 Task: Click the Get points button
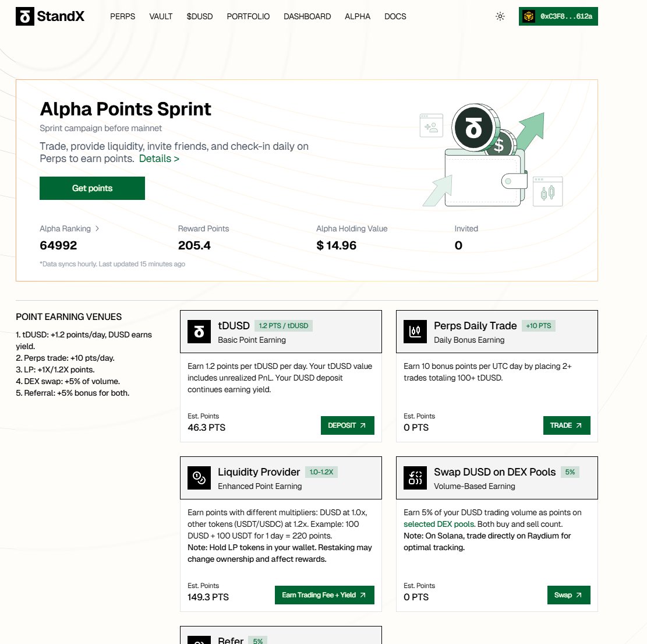pyautogui.click(x=92, y=188)
